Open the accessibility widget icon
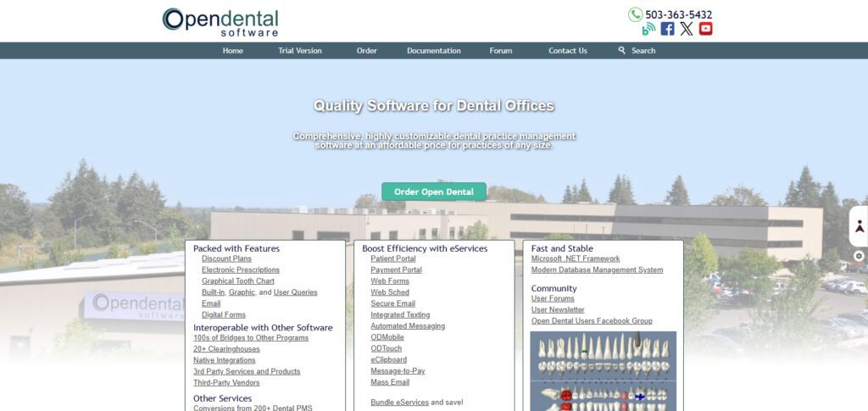Screen dimensions: 868x411 [x=860, y=226]
